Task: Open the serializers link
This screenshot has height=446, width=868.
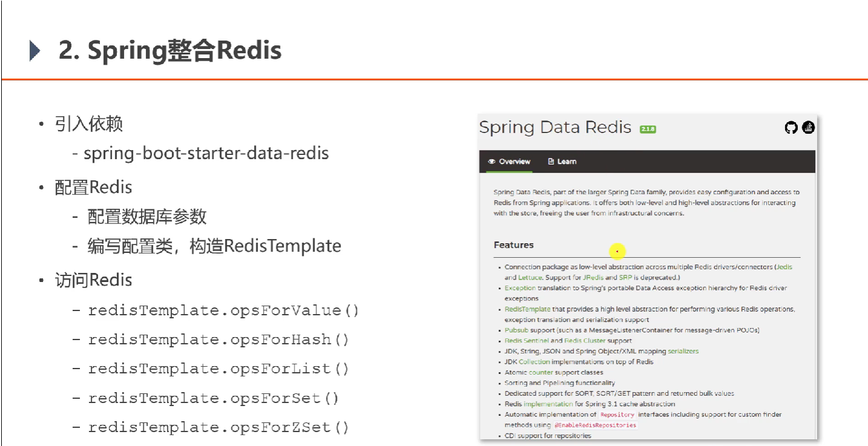Action: coord(683,351)
